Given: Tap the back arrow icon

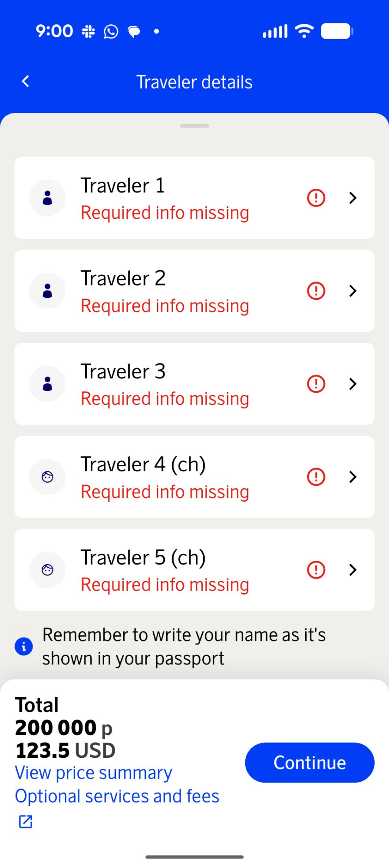Looking at the screenshot, I should pyautogui.click(x=26, y=81).
